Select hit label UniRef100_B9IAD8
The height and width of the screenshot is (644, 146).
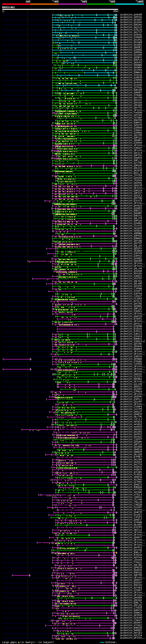click(131, 42)
